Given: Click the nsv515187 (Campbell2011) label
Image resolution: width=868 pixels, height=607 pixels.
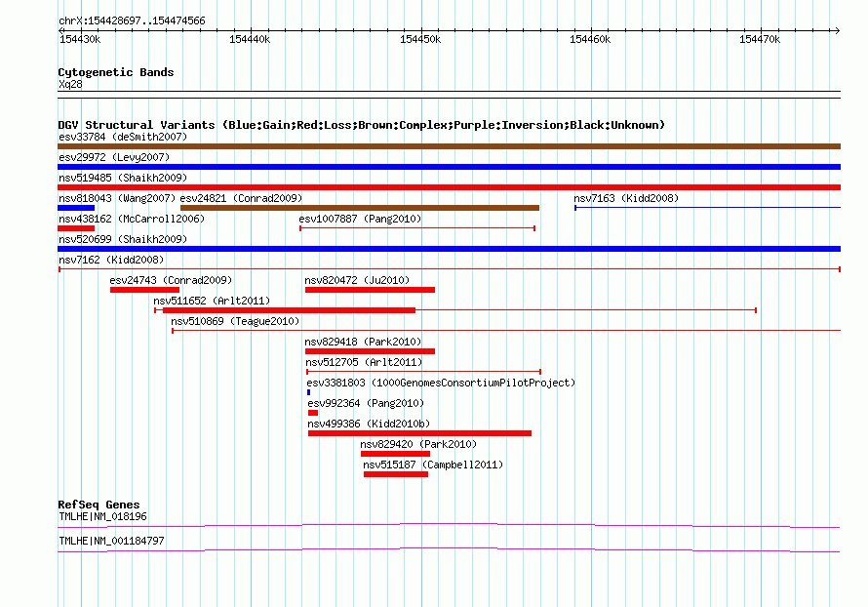Looking at the screenshot, I should tap(433, 465).
